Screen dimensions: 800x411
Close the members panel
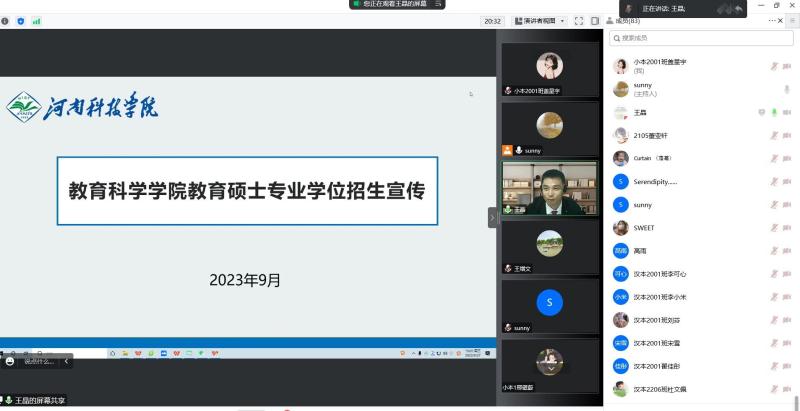780,21
